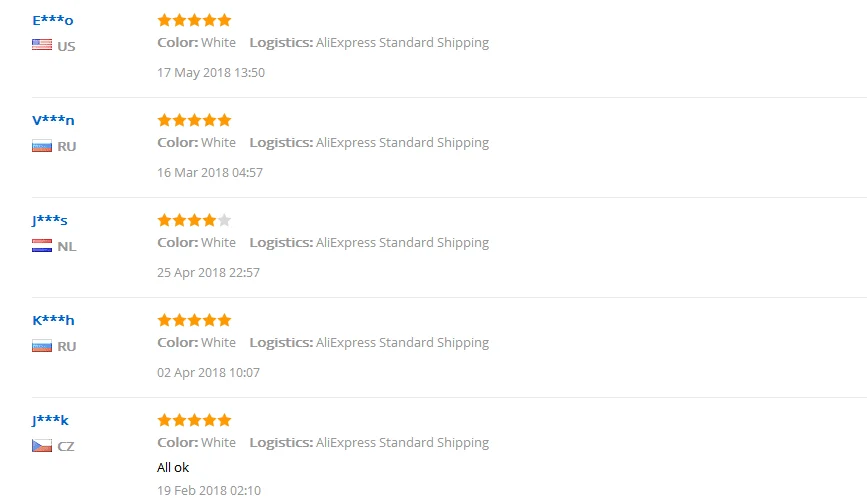Viewport: 867px width, 500px height.
Task: Click the NL country code label
Action: (67, 246)
